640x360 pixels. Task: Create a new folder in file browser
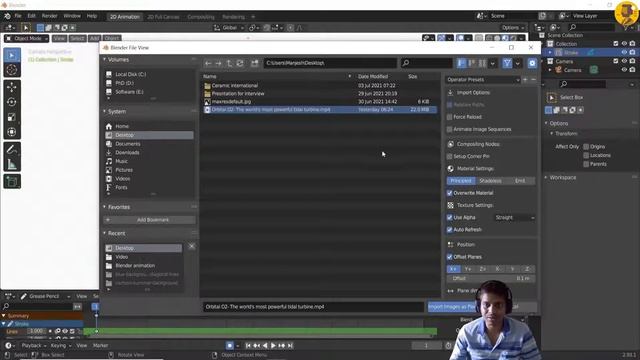tap(254, 63)
